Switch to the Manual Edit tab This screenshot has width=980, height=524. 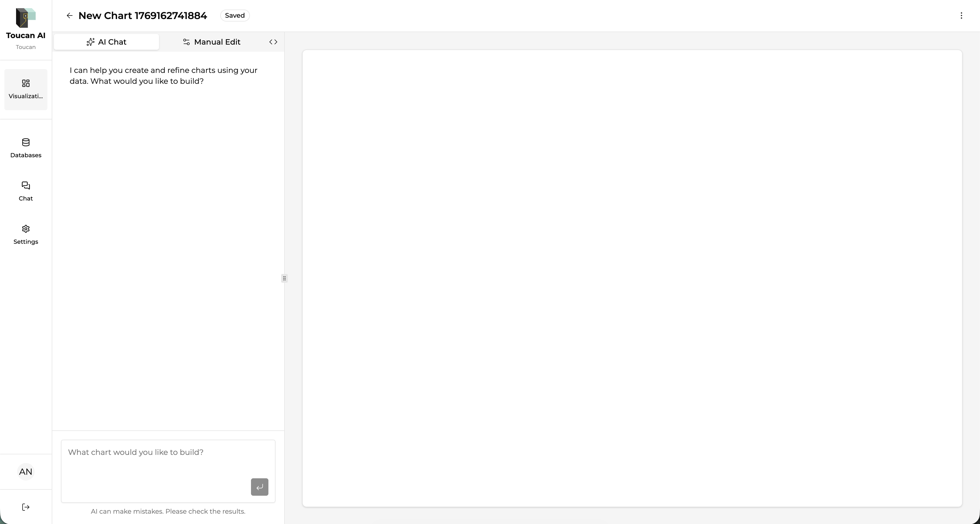212,42
